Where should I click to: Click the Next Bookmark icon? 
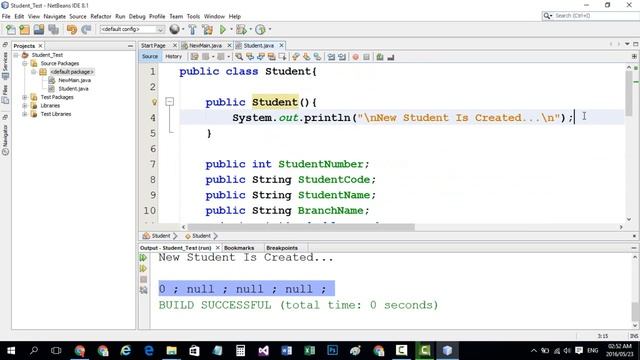tap(307, 57)
